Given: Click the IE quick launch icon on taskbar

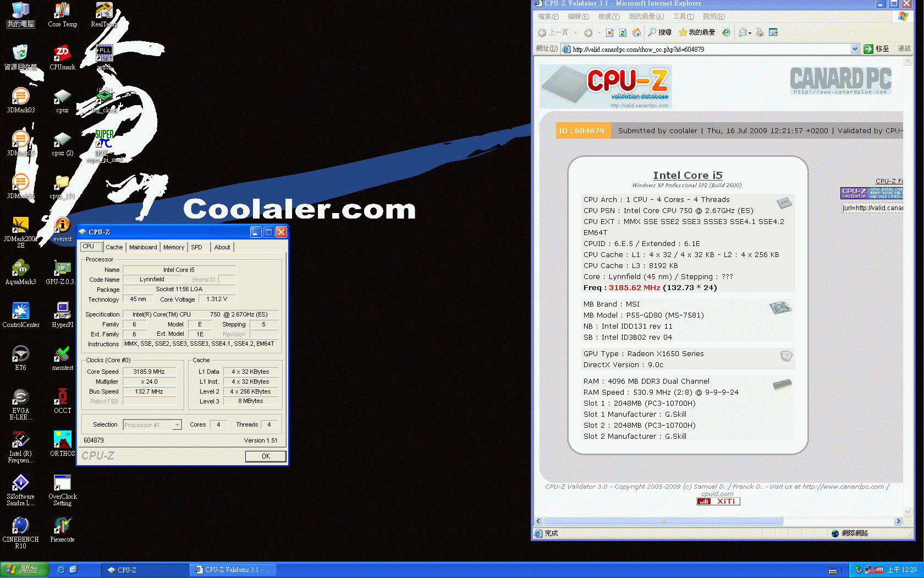Looking at the screenshot, I should pos(61,570).
